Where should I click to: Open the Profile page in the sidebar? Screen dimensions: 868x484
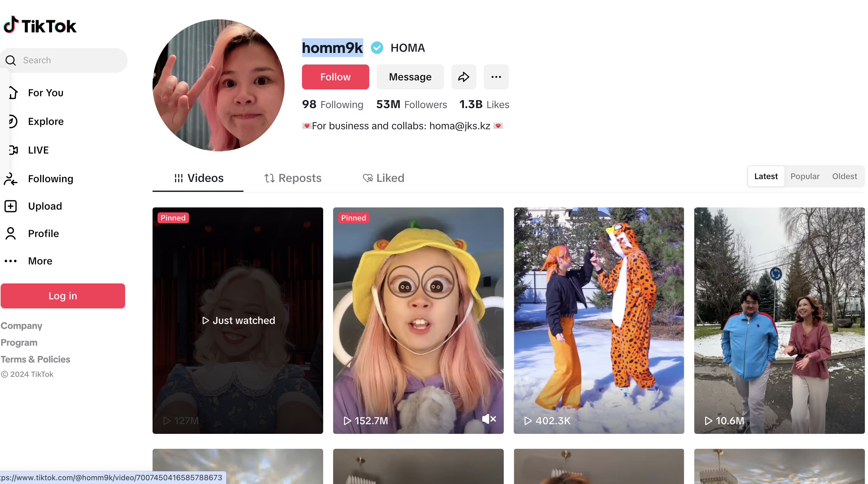coord(44,234)
